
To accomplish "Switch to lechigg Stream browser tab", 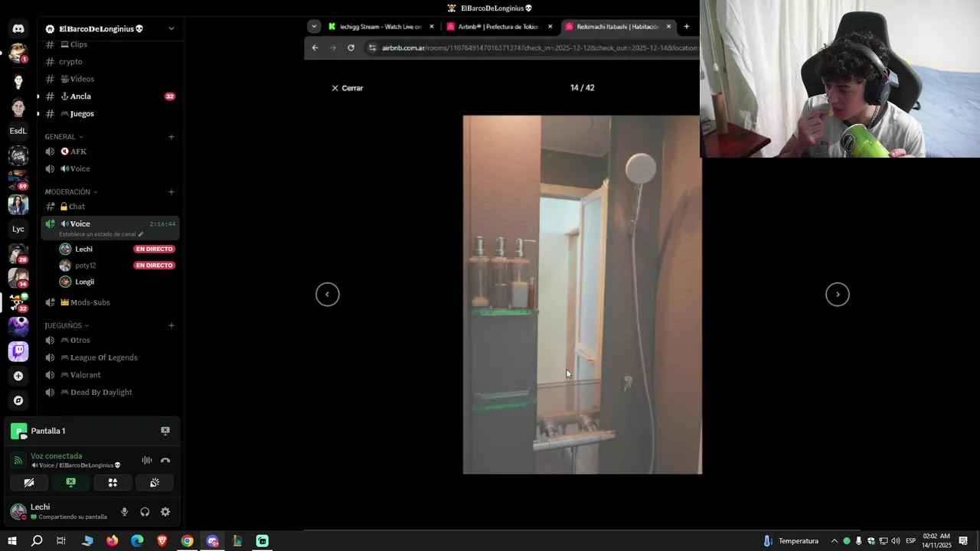I will [x=381, y=26].
